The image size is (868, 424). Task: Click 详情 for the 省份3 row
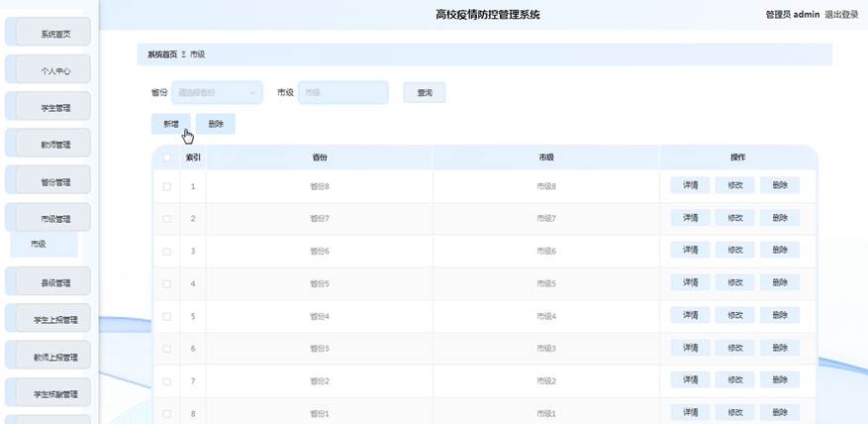690,348
